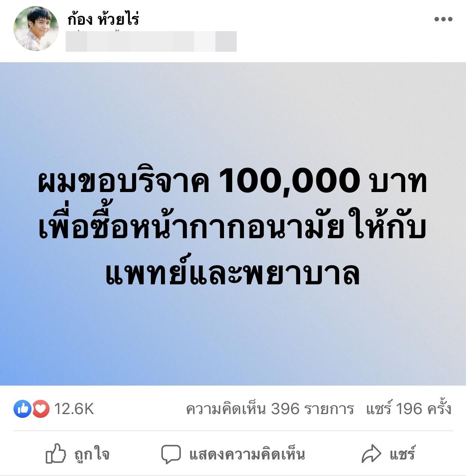This screenshot has width=466, height=476.
Task: Open the poster's profile picture
Action: pos(36,29)
